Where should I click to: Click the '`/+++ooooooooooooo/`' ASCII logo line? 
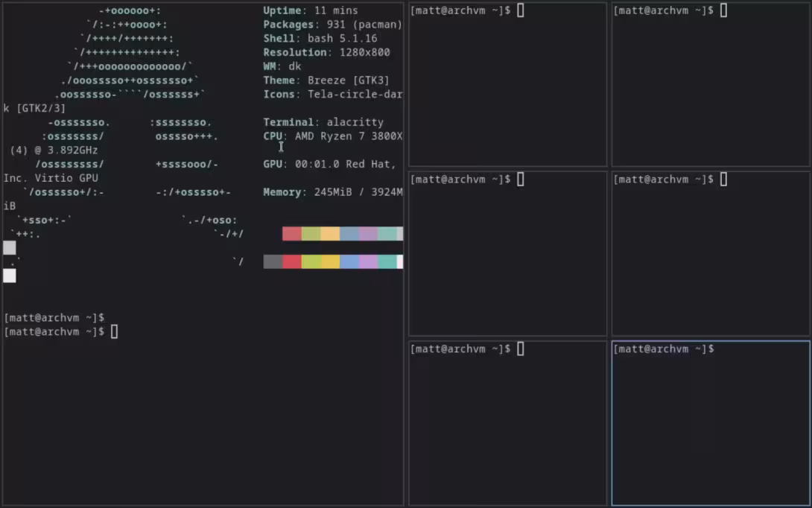[130, 66]
